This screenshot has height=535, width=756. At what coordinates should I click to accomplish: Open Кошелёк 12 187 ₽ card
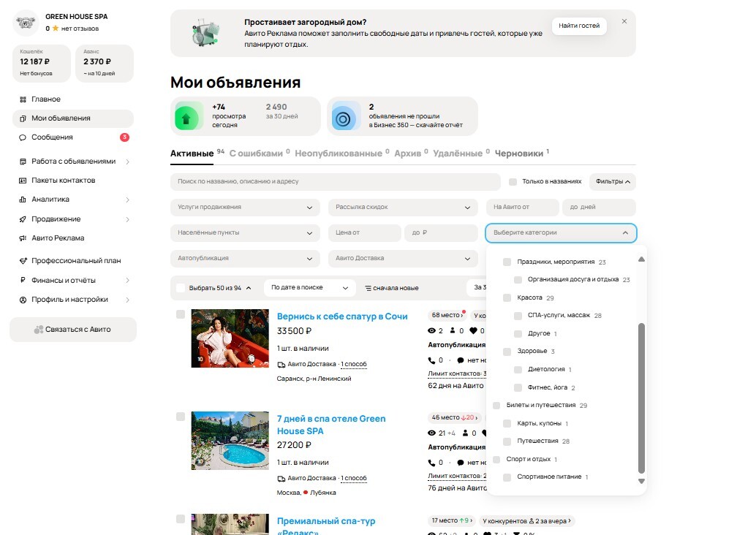click(42, 63)
